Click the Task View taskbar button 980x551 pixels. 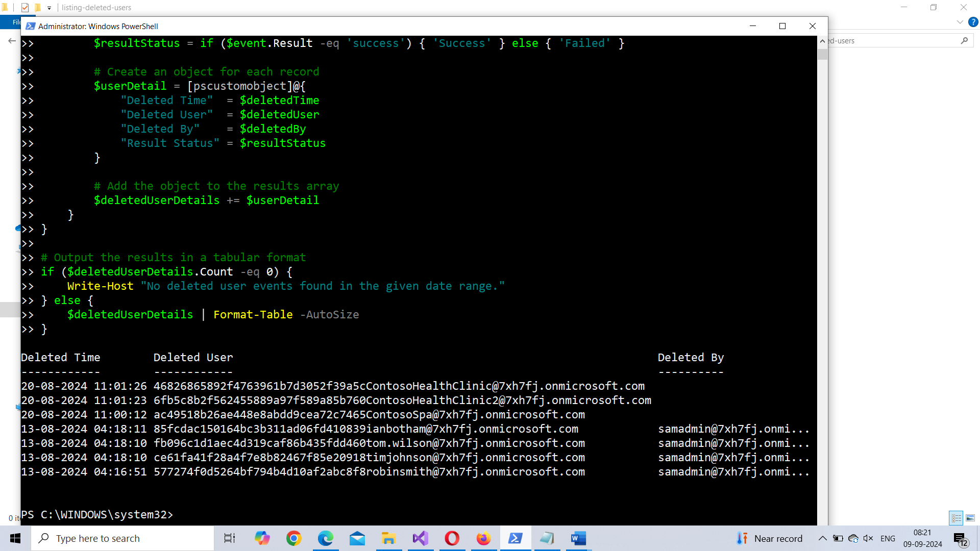230,538
